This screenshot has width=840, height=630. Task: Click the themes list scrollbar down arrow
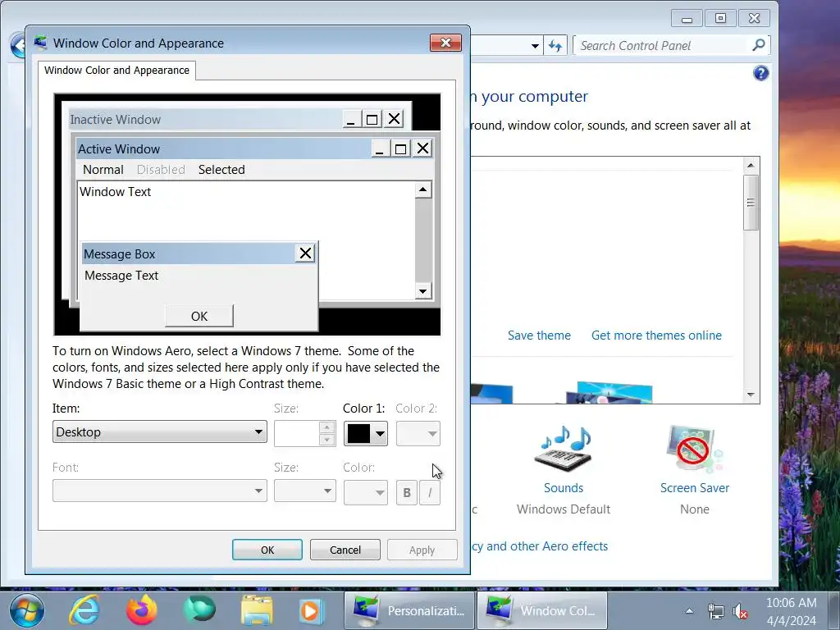pos(751,395)
